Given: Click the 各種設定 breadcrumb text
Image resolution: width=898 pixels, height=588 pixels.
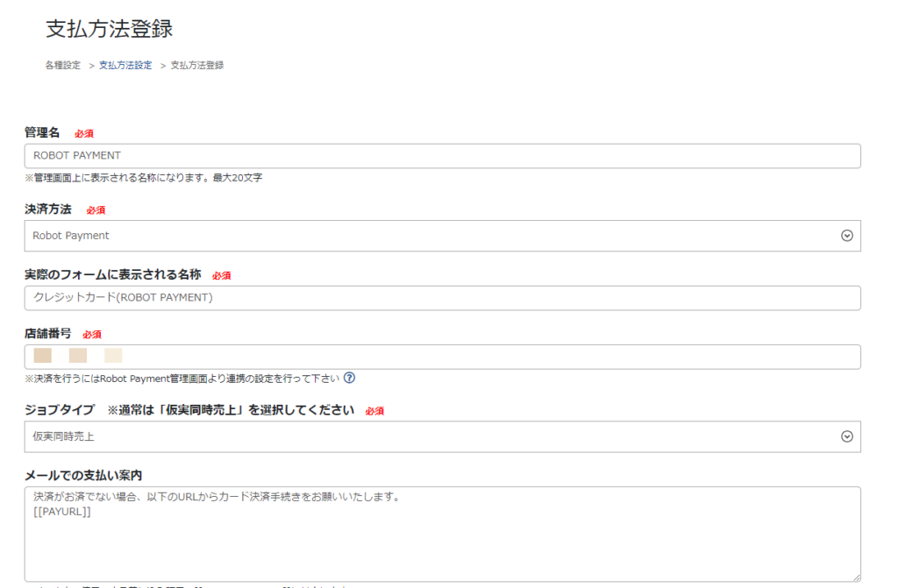Looking at the screenshot, I should [x=63, y=65].
